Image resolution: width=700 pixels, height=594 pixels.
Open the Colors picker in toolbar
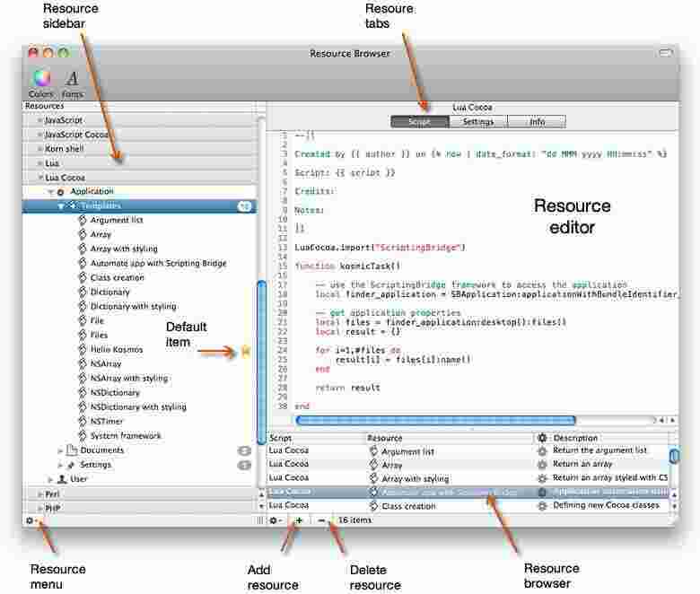(41, 79)
